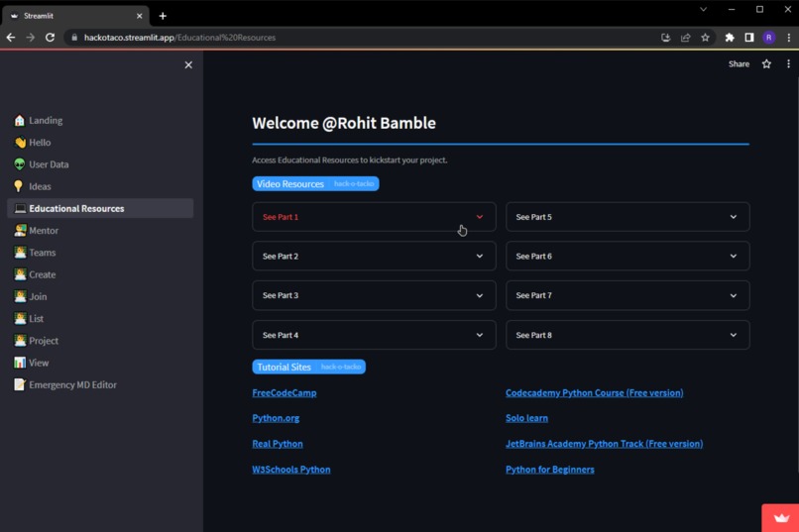Click the alien icon beside User Data

[x=20, y=164]
